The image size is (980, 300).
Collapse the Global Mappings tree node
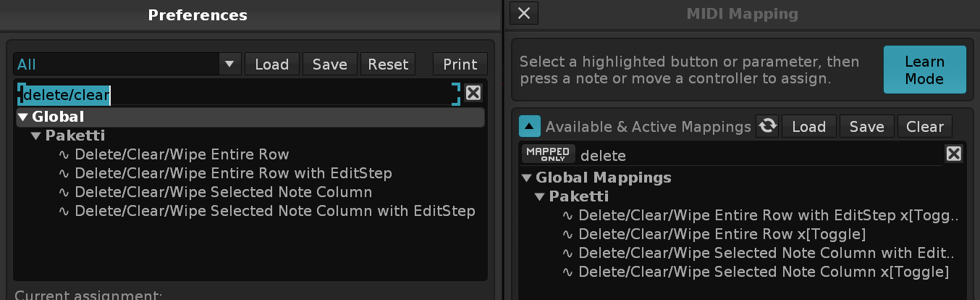(x=526, y=178)
